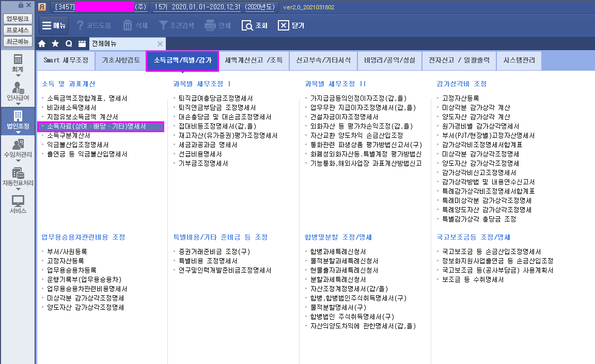Switch to the 세액계산신고/조특 tab
Image resolution: width=595 pixels, height=364 pixels.
(x=254, y=60)
